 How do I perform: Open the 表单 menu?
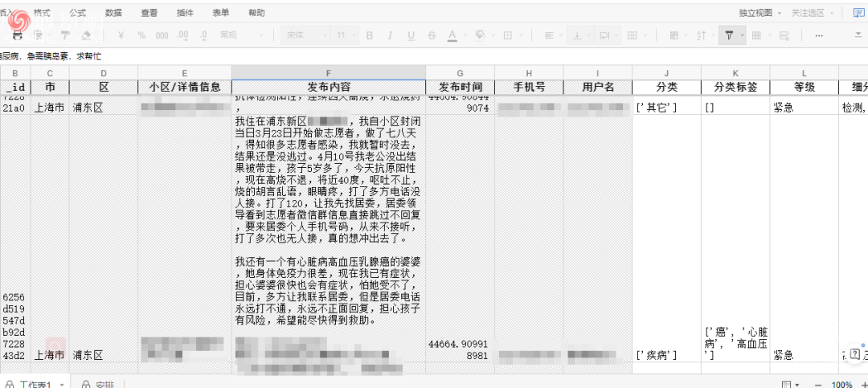221,13
